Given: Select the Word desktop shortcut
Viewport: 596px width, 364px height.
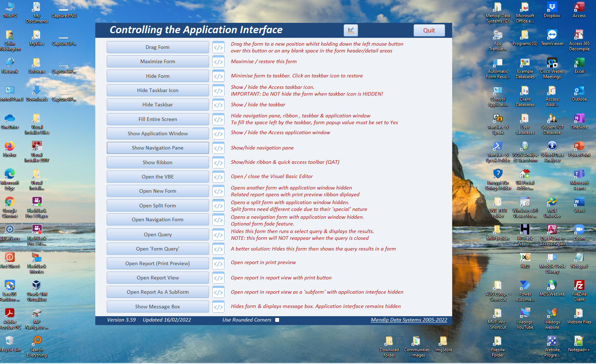Looking at the screenshot, I should point(579,204).
